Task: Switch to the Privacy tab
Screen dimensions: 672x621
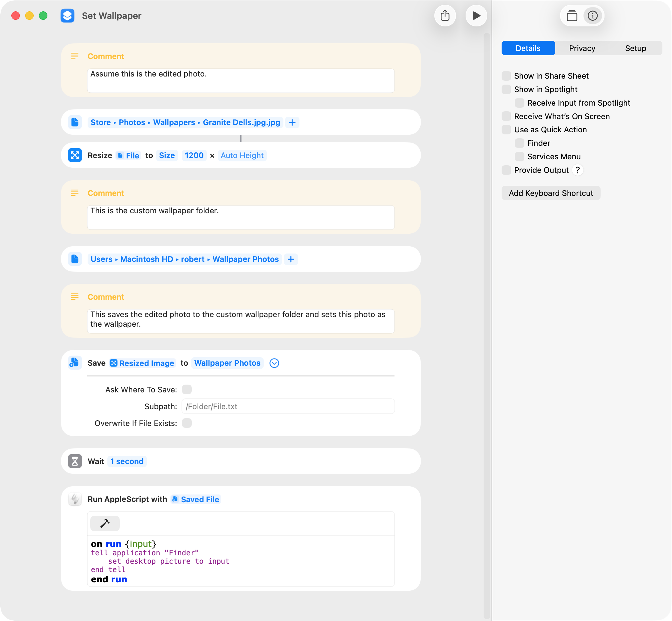Action: pos(582,48)
